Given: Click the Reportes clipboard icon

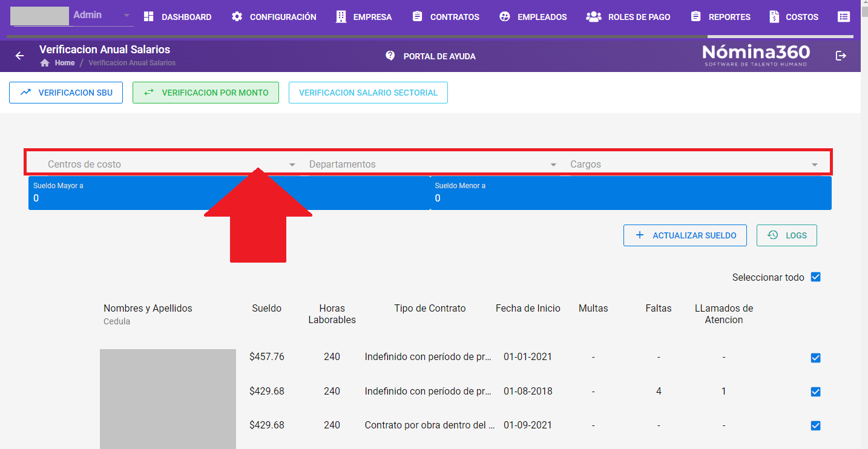Looking at the screenshot, I should pos(695,17).
